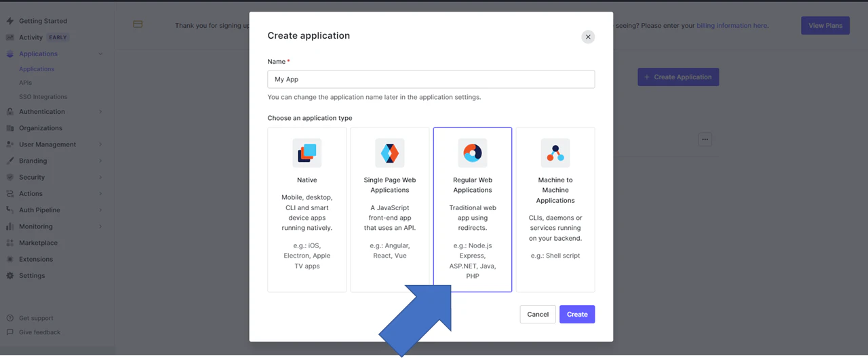Click the Organizations building icon
868x358 pixels.
coord(9,128)
